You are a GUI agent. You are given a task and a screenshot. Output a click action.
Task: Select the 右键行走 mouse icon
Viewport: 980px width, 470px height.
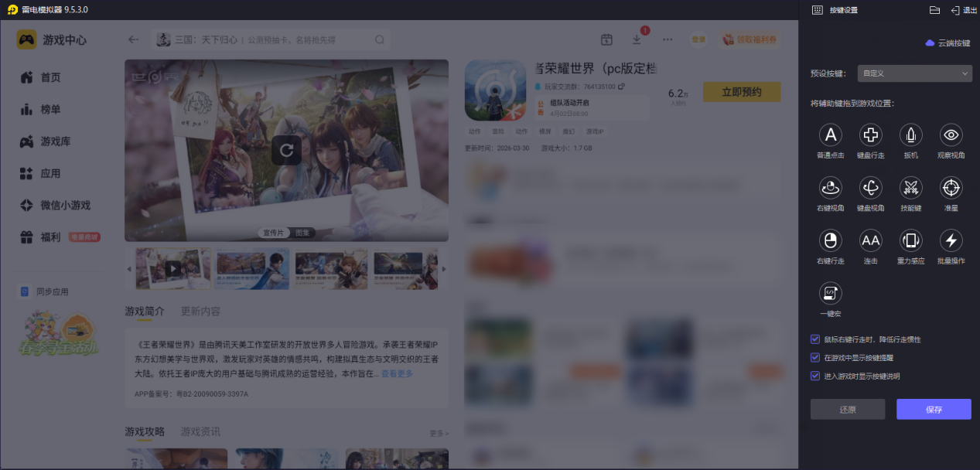coord(831,240)
